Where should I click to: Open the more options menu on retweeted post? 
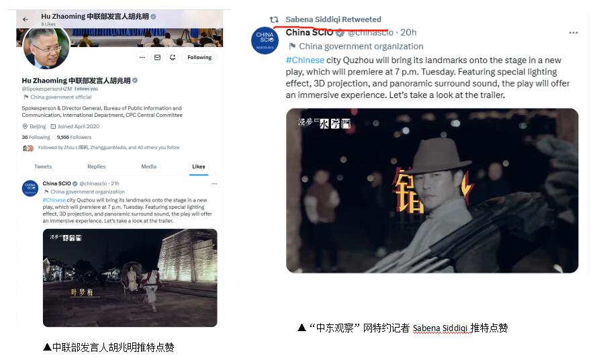pyautogui.click(x=573, y=33)
